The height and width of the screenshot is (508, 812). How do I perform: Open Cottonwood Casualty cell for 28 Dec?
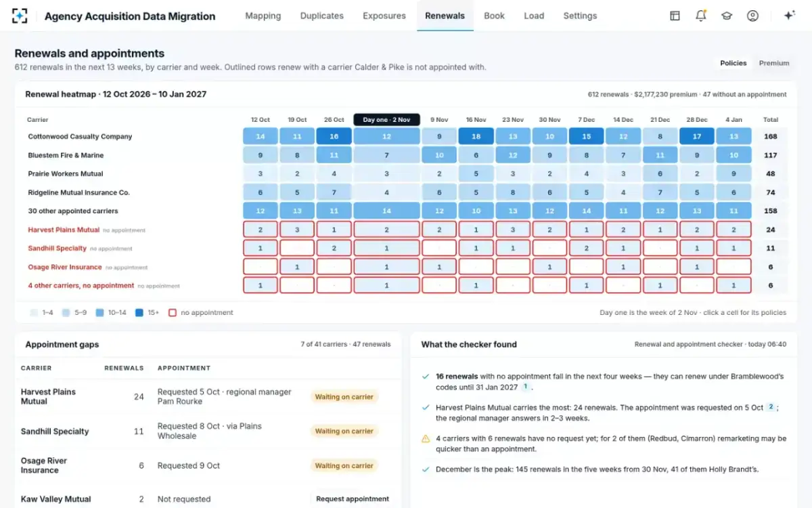[697, 137]
